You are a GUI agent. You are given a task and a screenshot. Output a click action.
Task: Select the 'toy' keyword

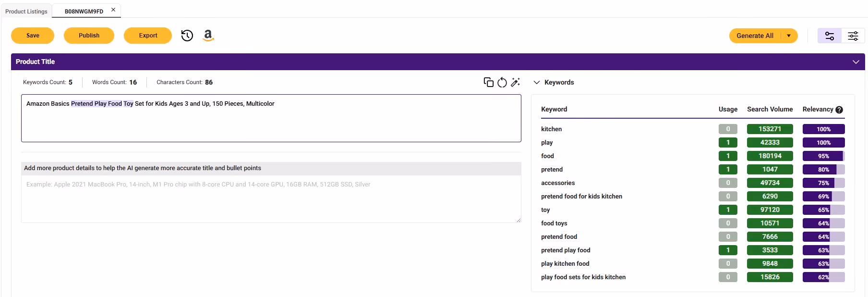[545, 210]
